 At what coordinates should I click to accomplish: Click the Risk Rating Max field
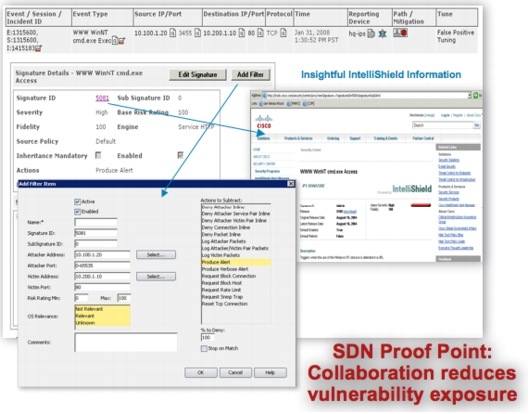(124, 298)
